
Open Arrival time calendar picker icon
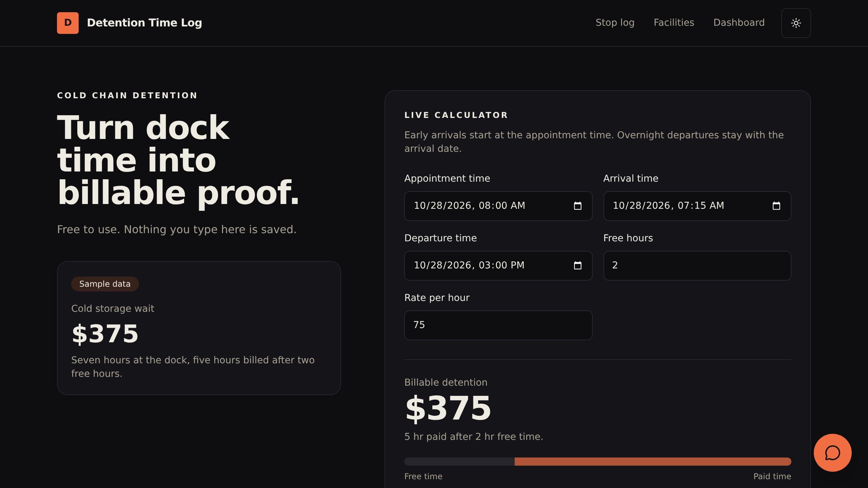(x=776, y=206)
